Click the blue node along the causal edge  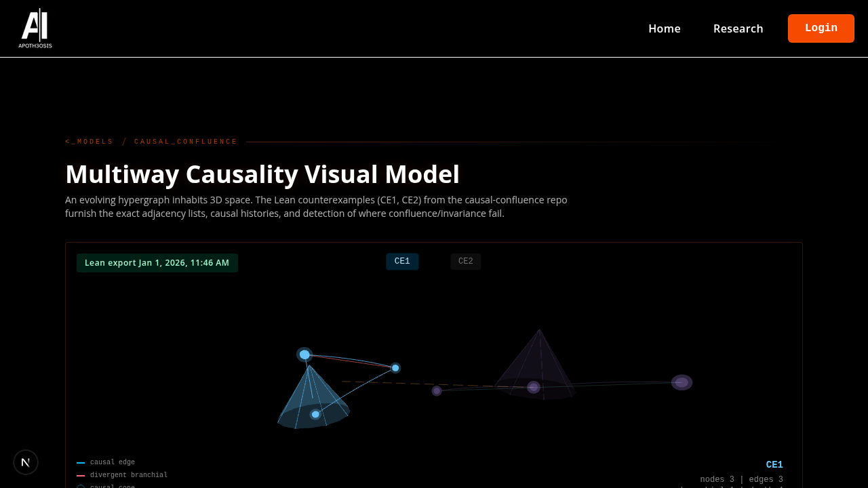[x=395, y=367]
